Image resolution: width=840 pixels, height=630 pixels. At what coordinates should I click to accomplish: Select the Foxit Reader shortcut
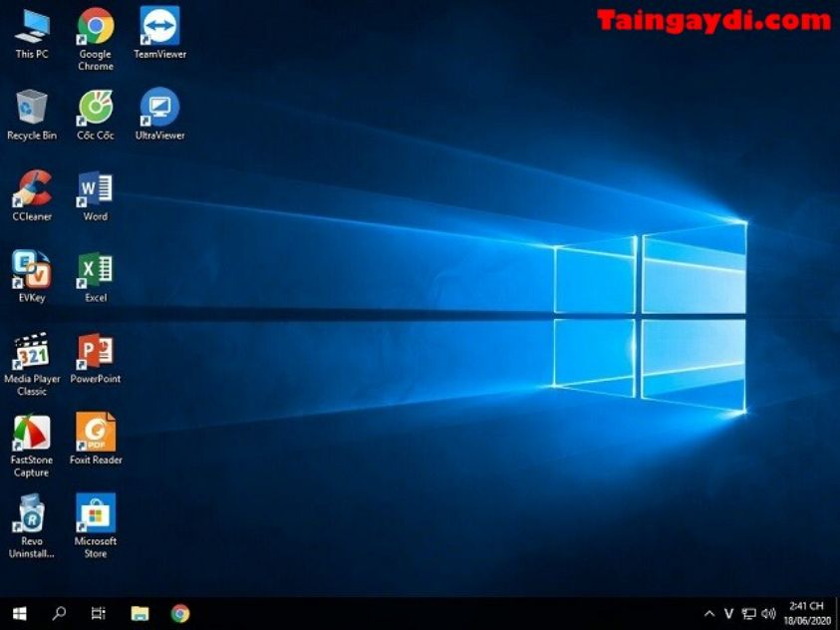[96, 440]
